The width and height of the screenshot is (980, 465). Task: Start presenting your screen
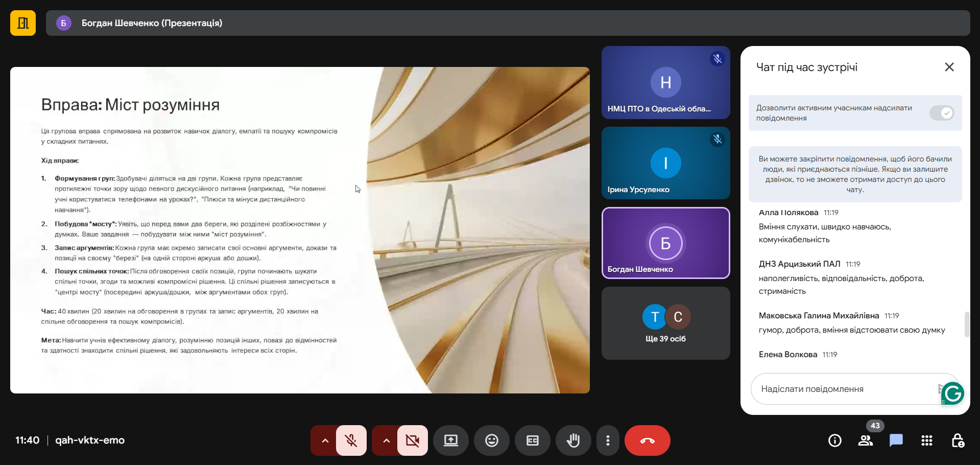(450, 440)
